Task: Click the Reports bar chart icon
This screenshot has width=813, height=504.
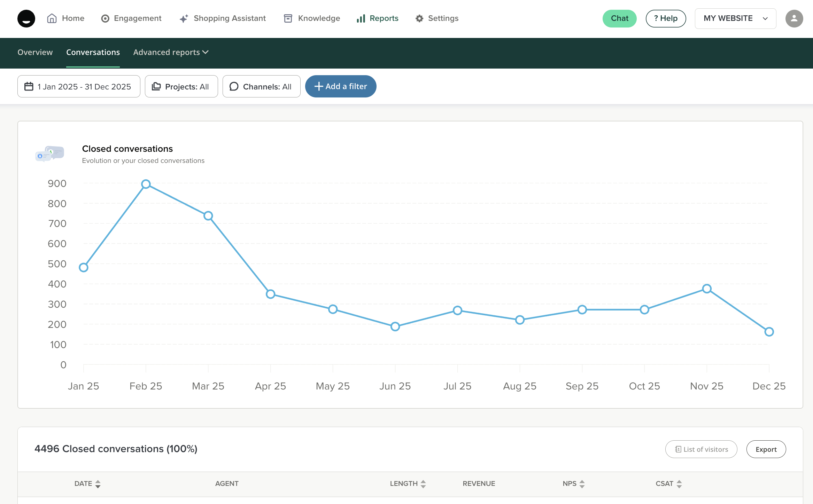Action: [361, 18]
